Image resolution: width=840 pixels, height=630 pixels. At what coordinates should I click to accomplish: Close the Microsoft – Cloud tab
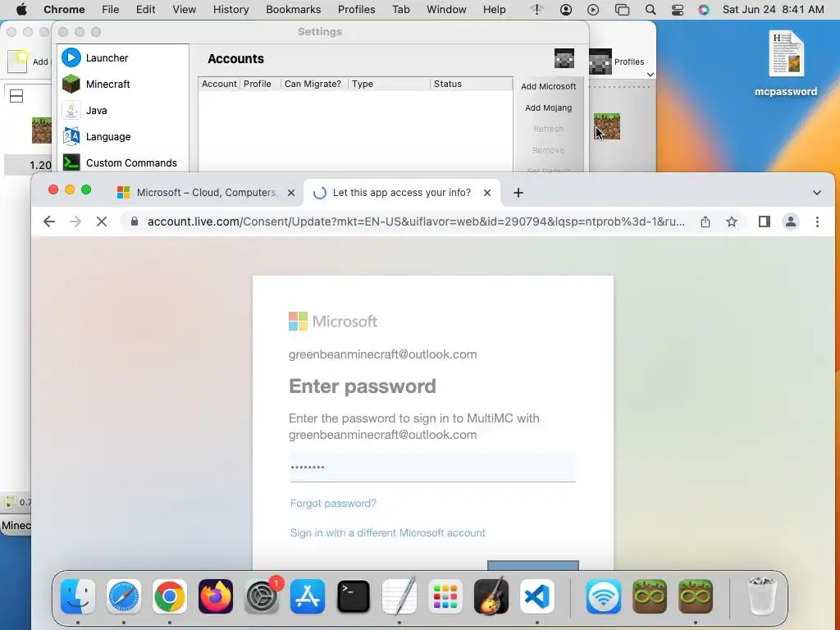(x=291, y=192)
